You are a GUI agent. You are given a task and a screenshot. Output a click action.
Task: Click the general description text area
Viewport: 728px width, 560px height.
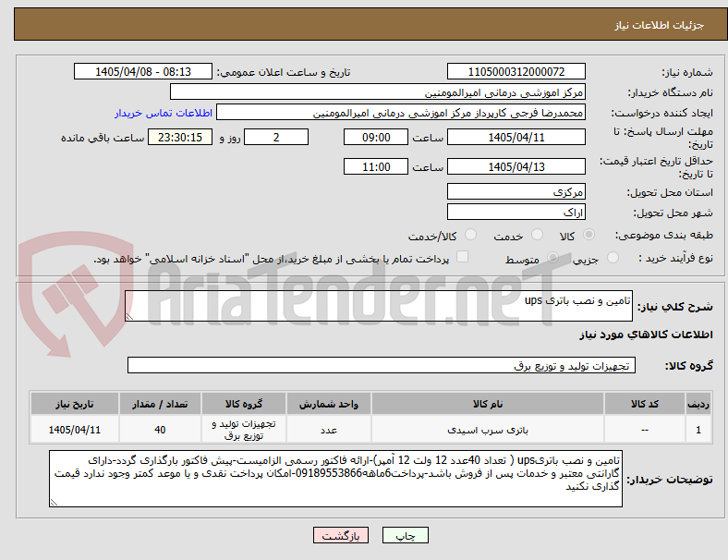click(379, 306)
